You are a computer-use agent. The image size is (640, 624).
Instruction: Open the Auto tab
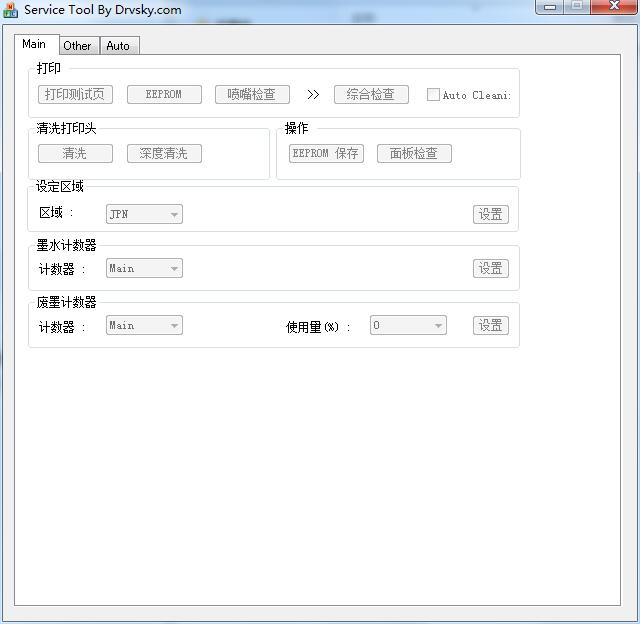118,45
